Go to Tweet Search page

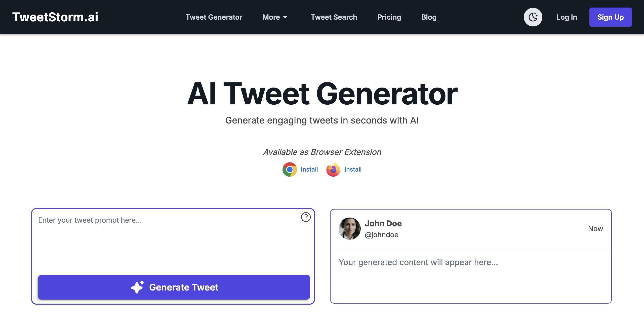(x=334, y=17)
